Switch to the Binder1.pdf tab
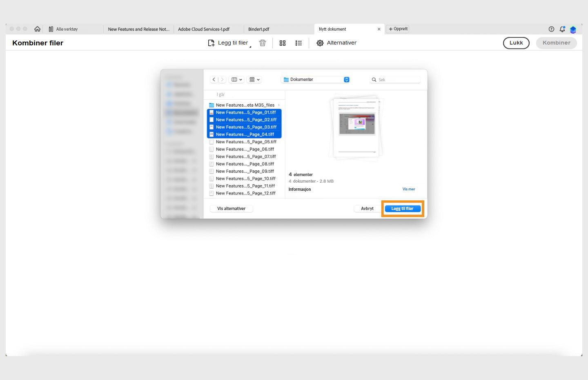 [x=258, y=29]
